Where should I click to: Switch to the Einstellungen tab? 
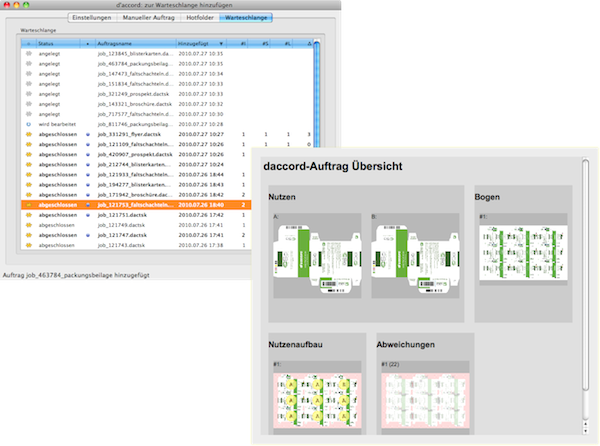98,18
